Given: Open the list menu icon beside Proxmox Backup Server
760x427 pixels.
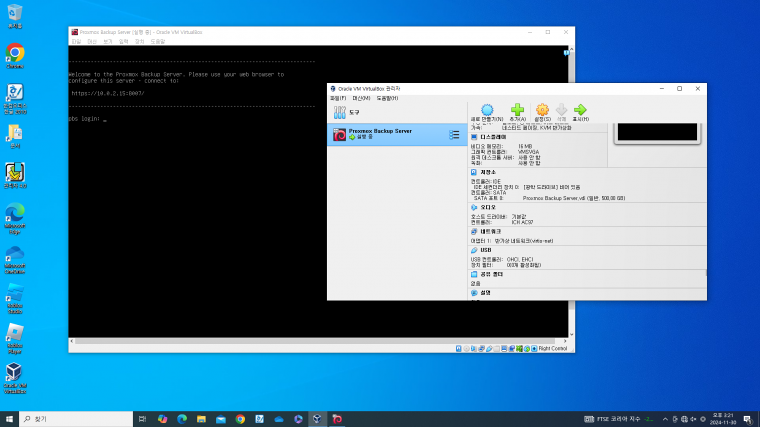Looking at the screenshot, I should point(454,135).
